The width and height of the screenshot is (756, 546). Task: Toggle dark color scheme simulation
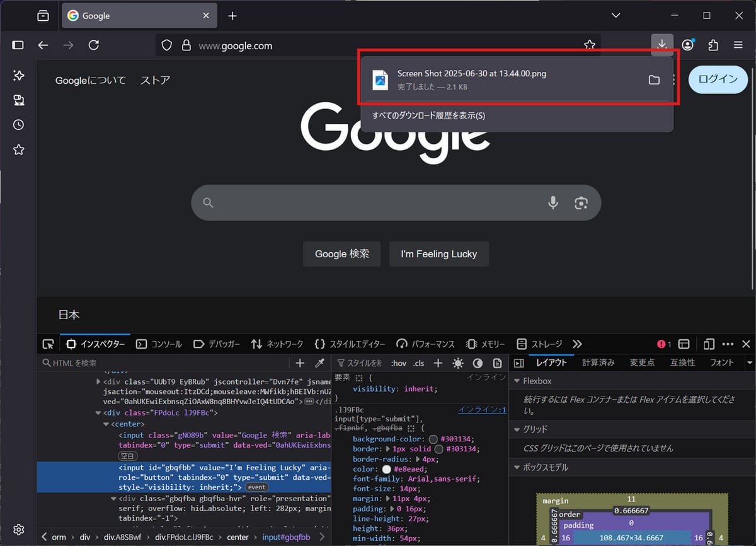click(478, 363)
